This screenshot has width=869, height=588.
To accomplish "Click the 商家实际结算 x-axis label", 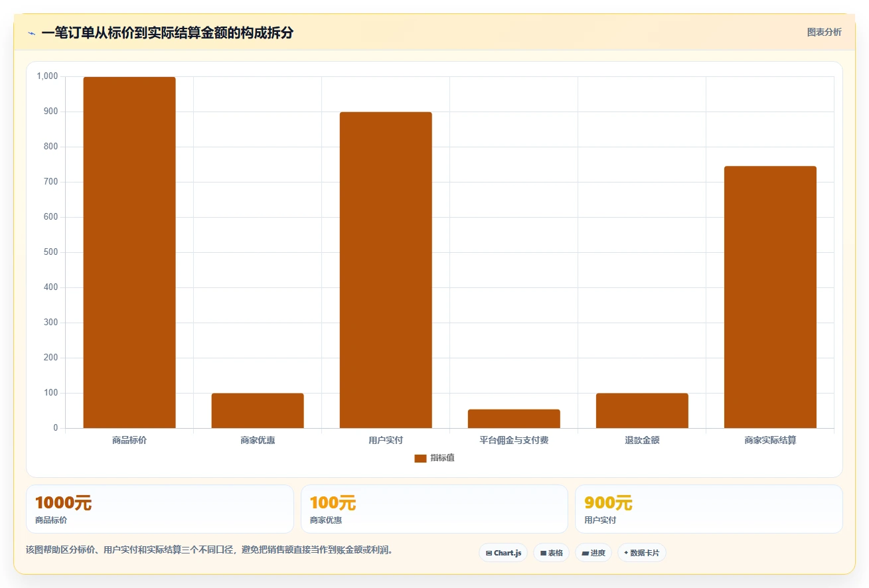I will tap(770, 440).
